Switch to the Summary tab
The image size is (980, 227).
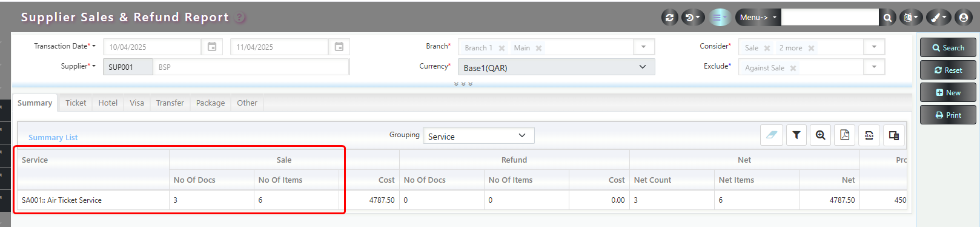click(35, 103)
